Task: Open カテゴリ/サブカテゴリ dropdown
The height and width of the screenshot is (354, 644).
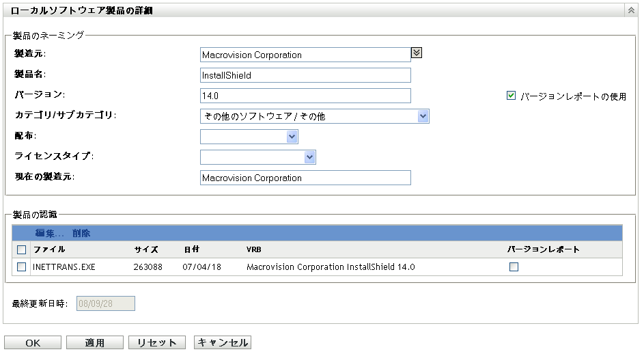Action: click(x=423, y=116)
